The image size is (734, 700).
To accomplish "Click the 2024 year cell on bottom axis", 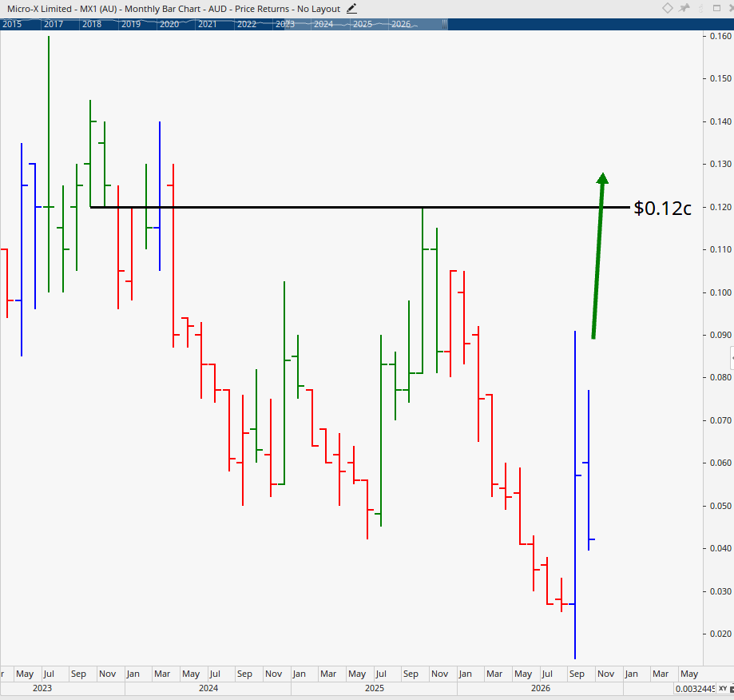I will 208,688.
